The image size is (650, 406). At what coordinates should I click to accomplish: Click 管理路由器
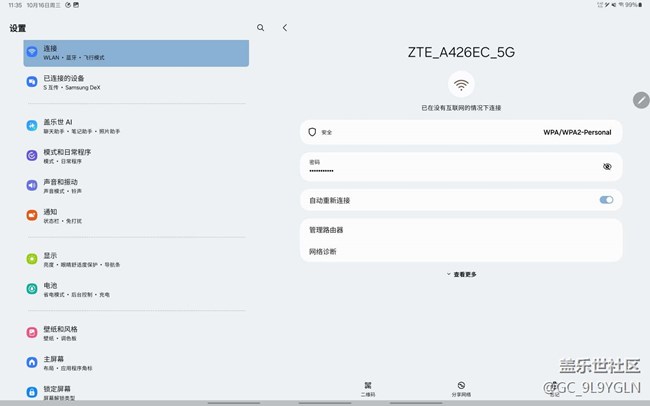(x=461, y=230)
